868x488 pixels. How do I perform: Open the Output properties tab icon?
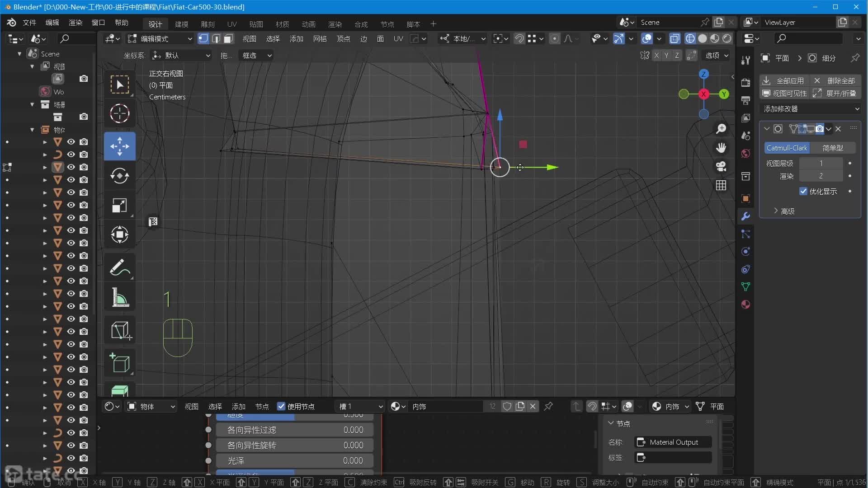tap(745, 100)
